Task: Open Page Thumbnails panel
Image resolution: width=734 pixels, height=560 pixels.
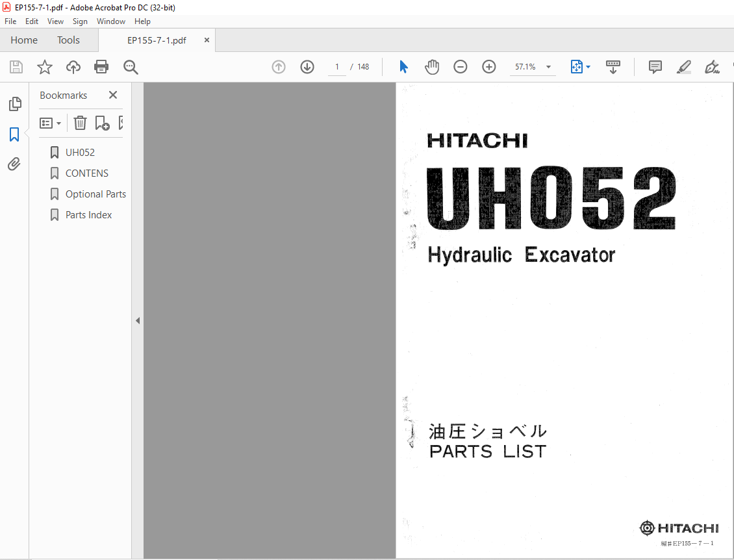Action: click(14, 104)
